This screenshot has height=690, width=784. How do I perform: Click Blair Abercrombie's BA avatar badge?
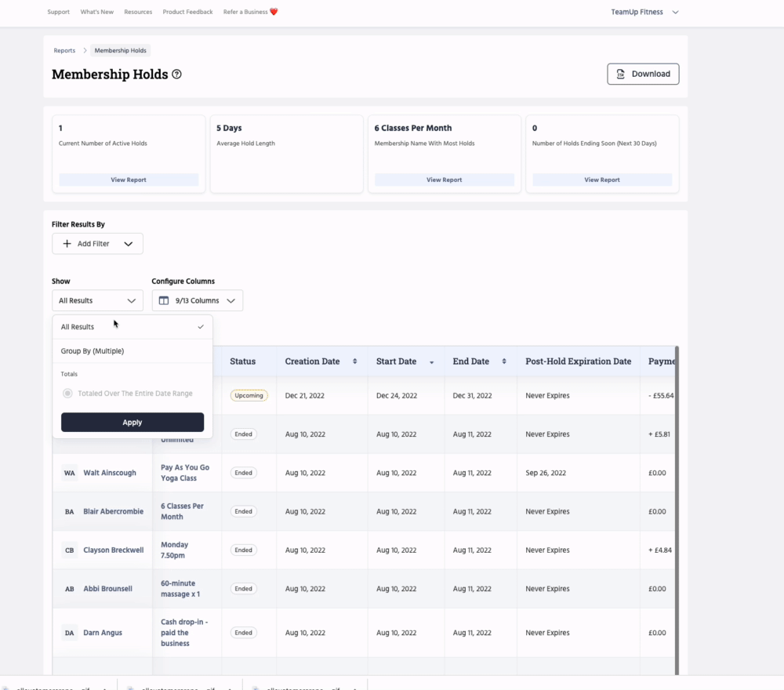(69, 511)
